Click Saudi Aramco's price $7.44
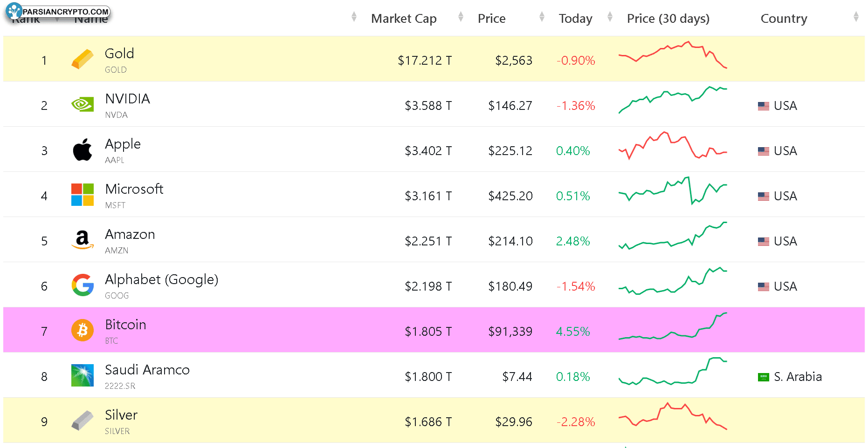 click(517, 377)
